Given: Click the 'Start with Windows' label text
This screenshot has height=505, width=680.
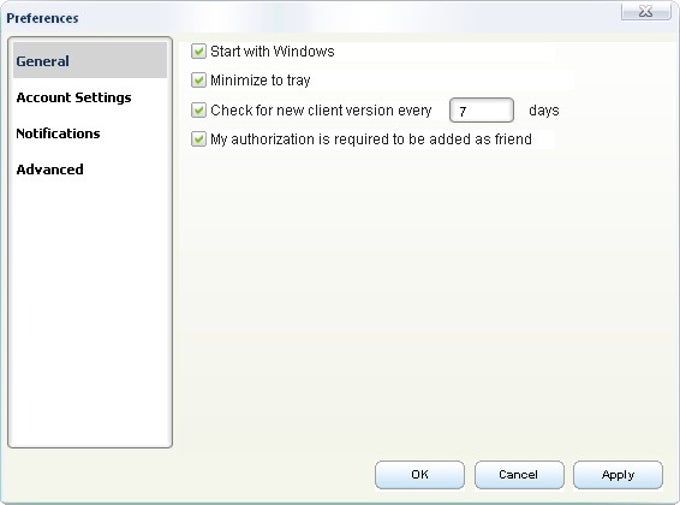Looking at the screenshot, I should [x=272, y=52].
